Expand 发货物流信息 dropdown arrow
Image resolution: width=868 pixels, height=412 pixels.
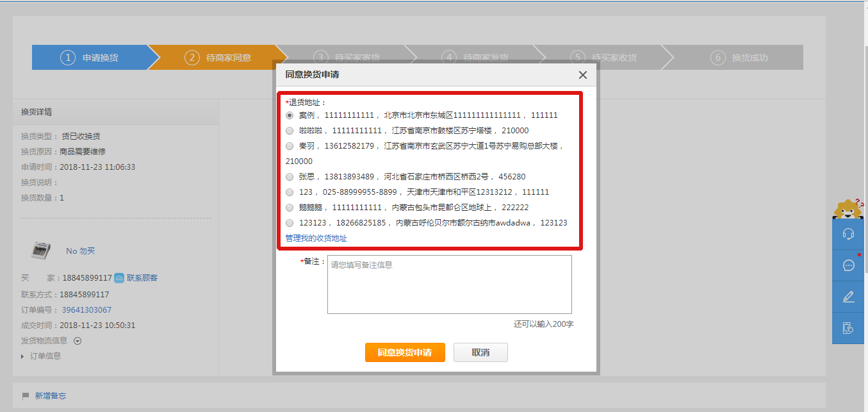tap(78, 341)
